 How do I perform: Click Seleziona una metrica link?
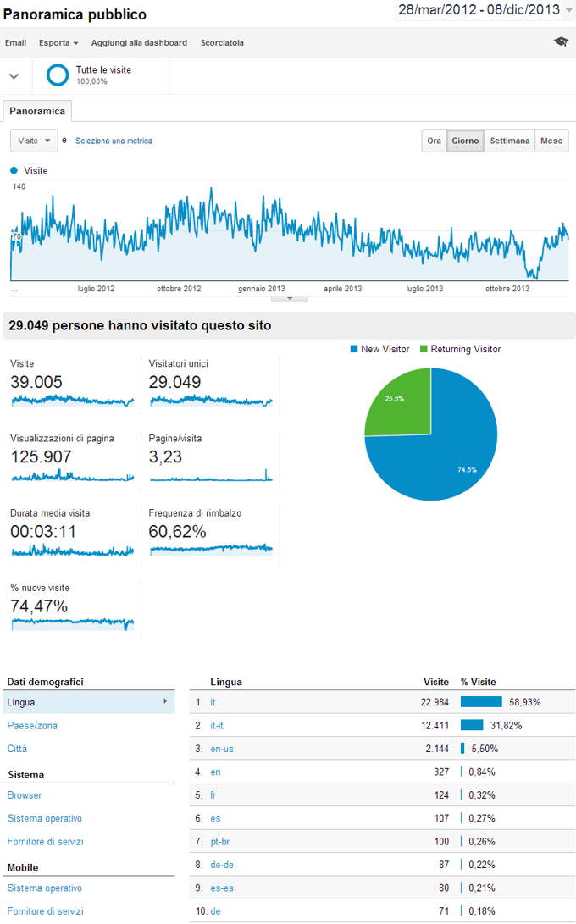[114, 141]
